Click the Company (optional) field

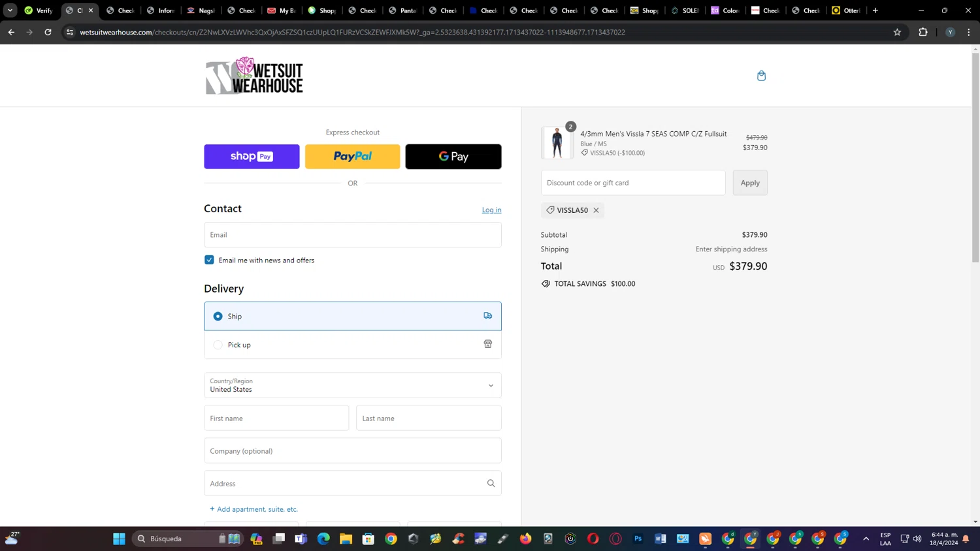click(353, 450)
